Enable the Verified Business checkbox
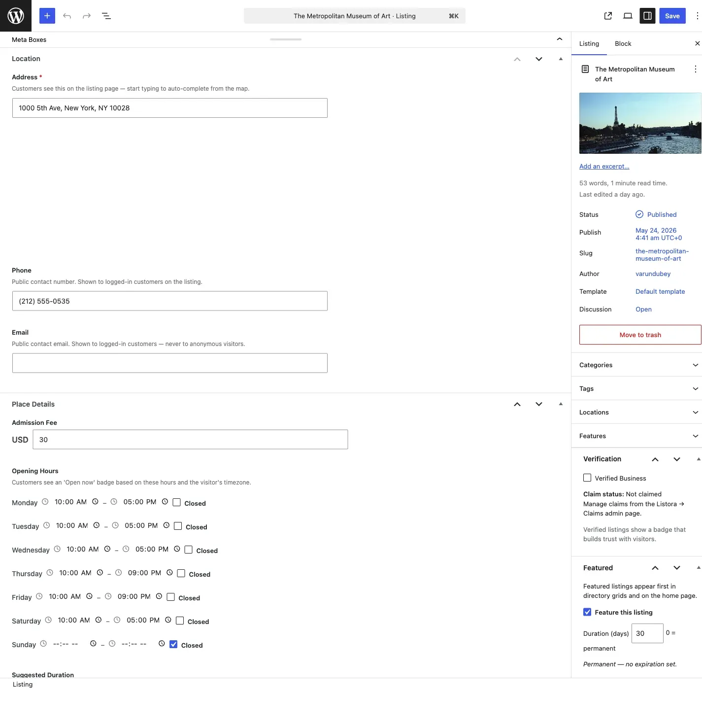The image size is (702, 728). [x=587, y=478]
